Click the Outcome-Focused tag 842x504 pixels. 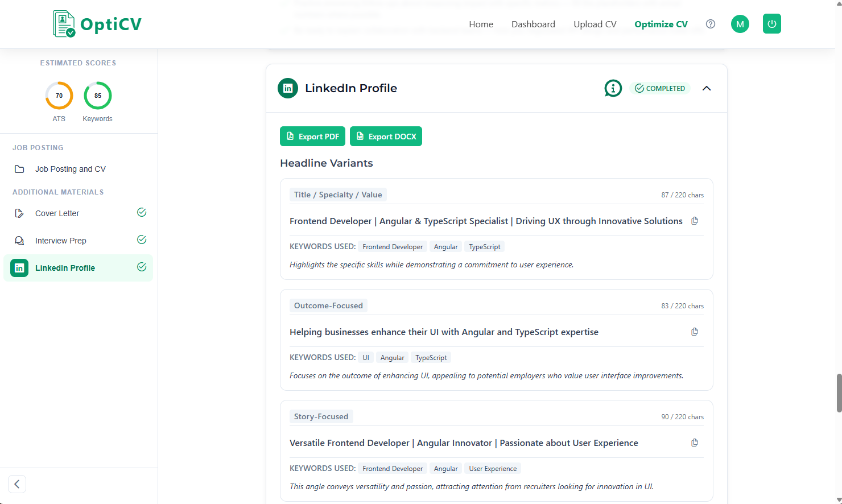[x=328, y=305]
